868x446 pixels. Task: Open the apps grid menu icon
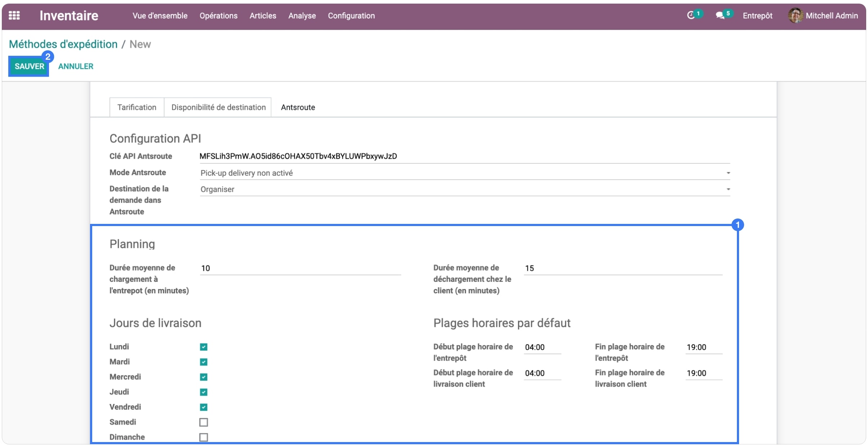(14, 15)
